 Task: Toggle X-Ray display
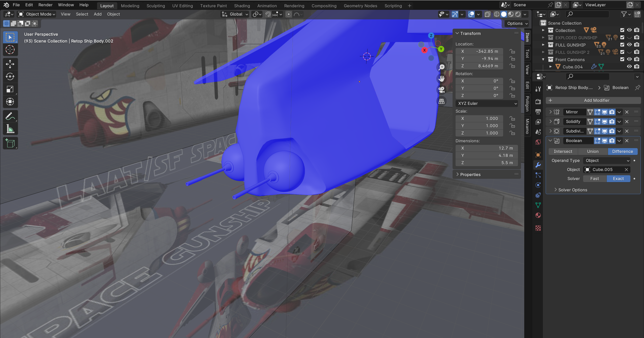[488, 14]
